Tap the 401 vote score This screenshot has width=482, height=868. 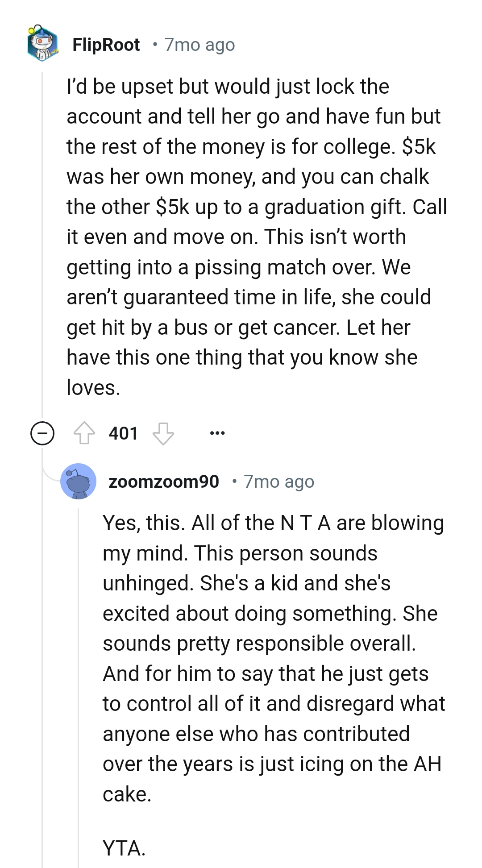click(123, 433)
